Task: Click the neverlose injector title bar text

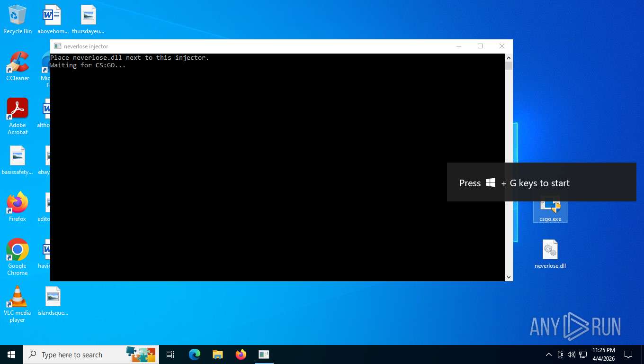Action: tap(86, 46)
